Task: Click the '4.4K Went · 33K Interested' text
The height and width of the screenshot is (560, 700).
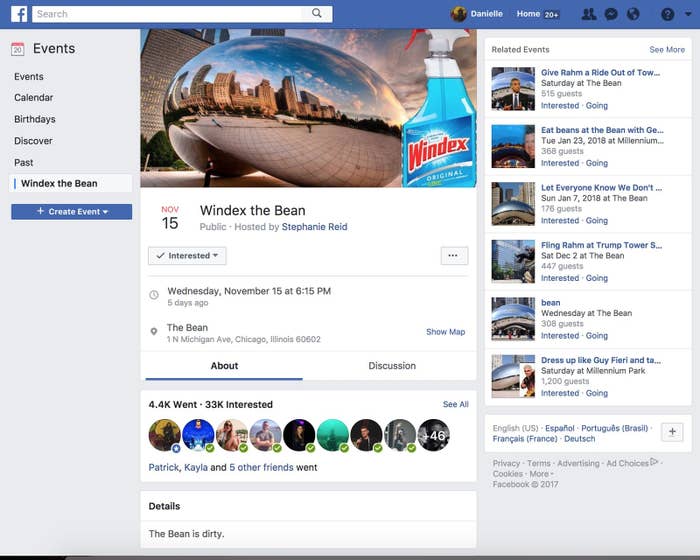Action: [211, 405]
